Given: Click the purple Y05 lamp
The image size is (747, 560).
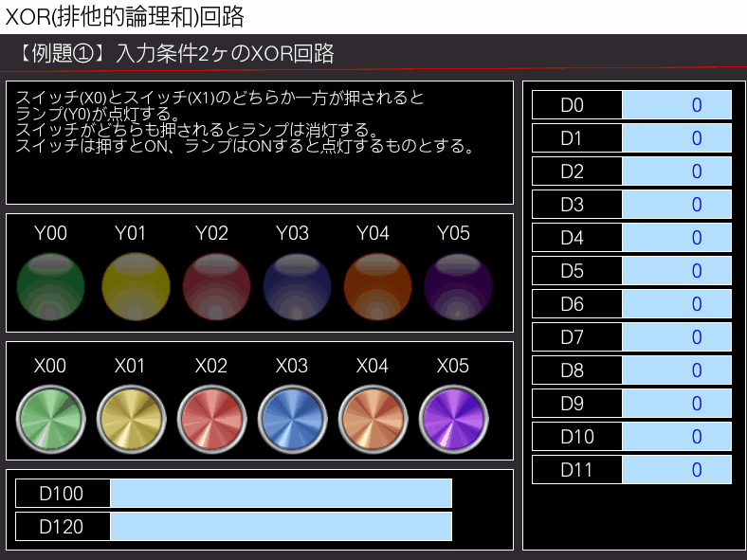Looking at the screenshot, I should click(x=458, y=287).
